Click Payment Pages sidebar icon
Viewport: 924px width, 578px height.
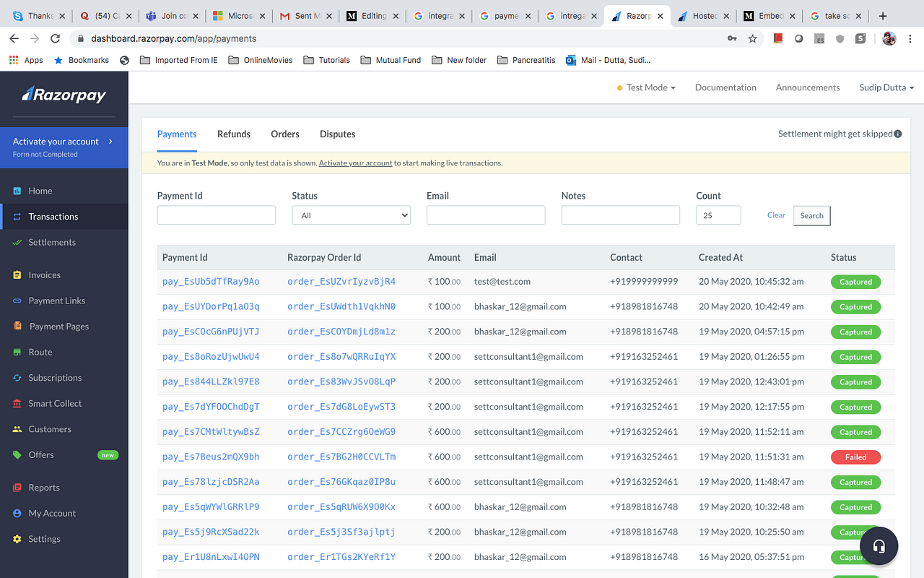[x=17, y=327]
